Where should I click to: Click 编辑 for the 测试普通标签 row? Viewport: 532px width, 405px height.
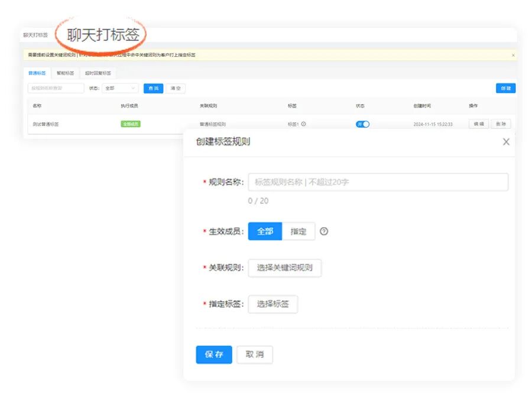[x=478, y=124]
